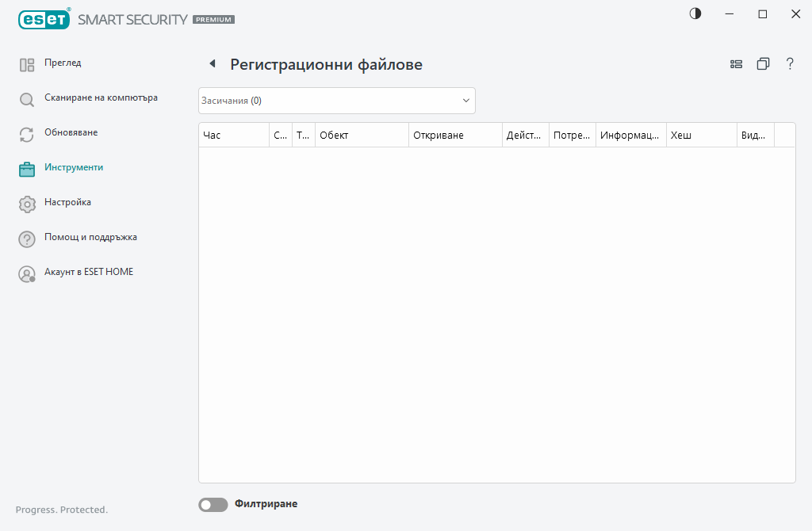Click the Инструменти toolbox icon
The height and width of the screenshot is (531, 812).
[x=26, y=168]
